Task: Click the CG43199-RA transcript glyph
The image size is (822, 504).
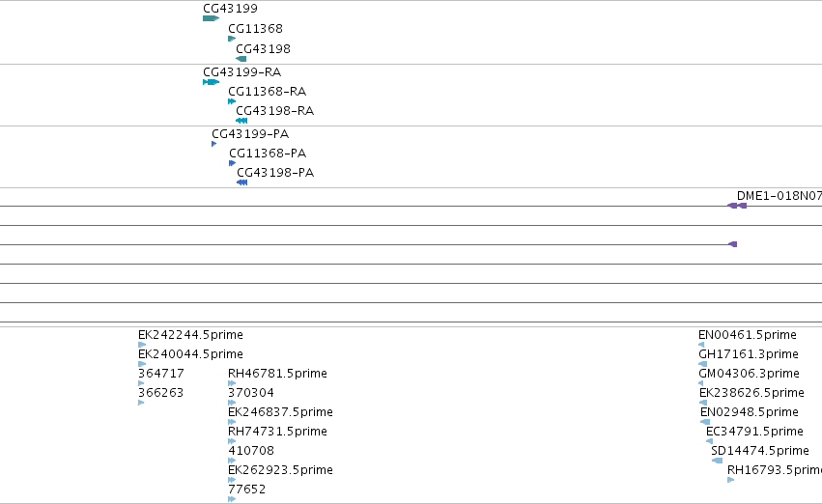Action: point(211,82)
